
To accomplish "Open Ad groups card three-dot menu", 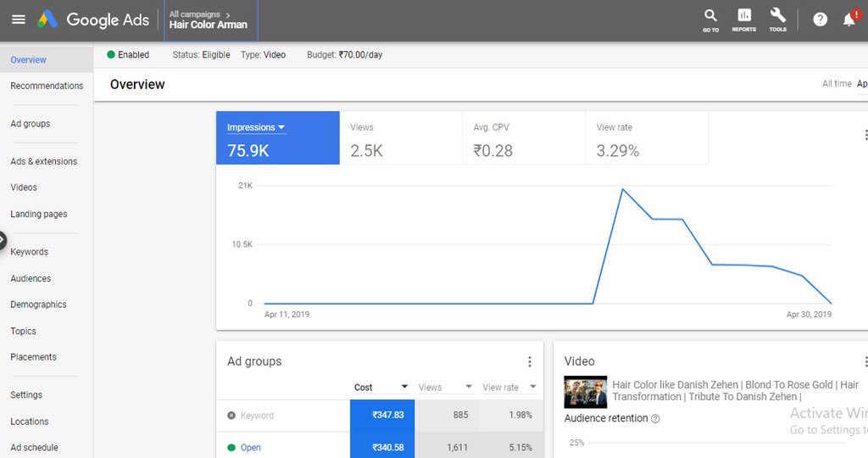I will (x=529, y=361).
